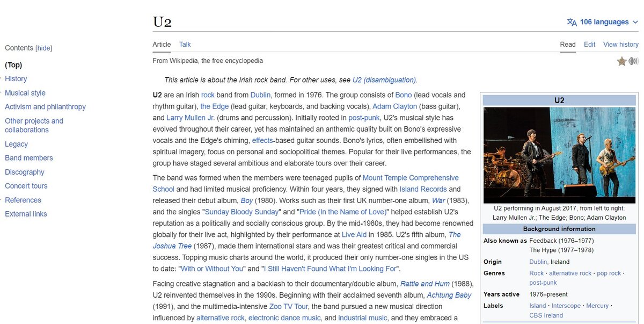Screen dimensions: 644x324
Task: Open the pop rock genre link
Action: pyautogui.click(x=609, y=273)
